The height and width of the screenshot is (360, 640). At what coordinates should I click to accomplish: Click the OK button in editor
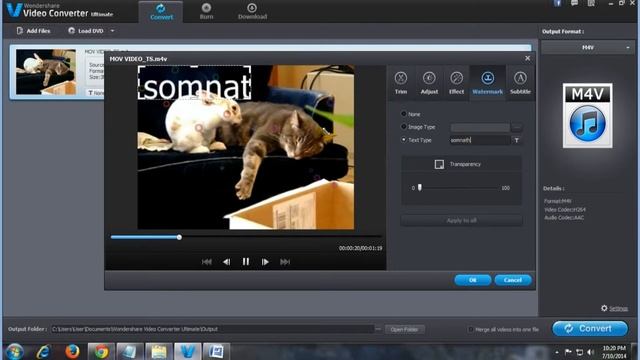coord(472,280)
